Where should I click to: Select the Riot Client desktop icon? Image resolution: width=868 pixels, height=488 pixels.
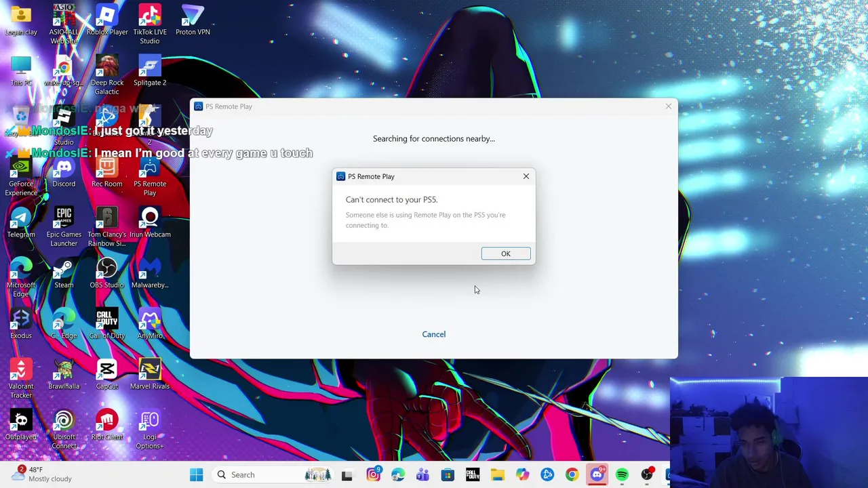coord(107,426)
